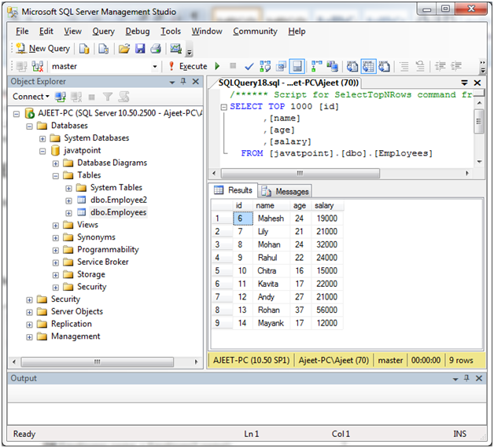Click Connect Object Explorer icon next to Connect
The width and height of the screenshot is (494, 448).
pos(60,97)
